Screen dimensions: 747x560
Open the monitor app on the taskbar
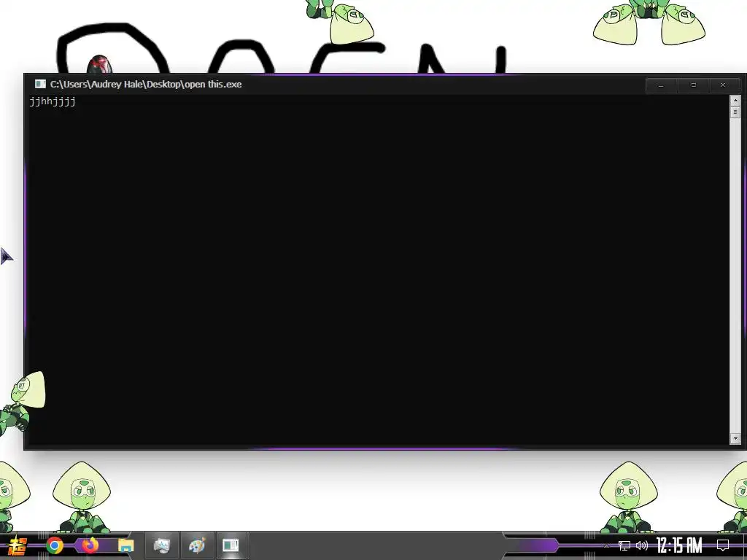click(162, 545)
